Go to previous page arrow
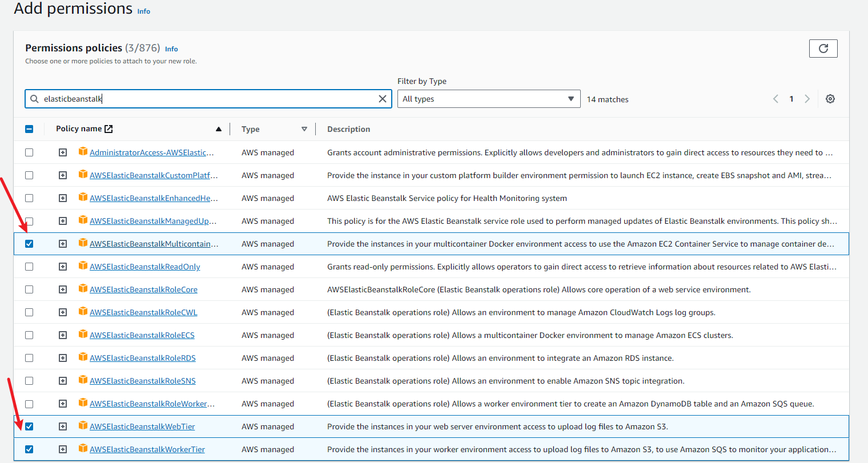This screenshot has height=463, width=868. pyautogui.click(x=775, y=99)
